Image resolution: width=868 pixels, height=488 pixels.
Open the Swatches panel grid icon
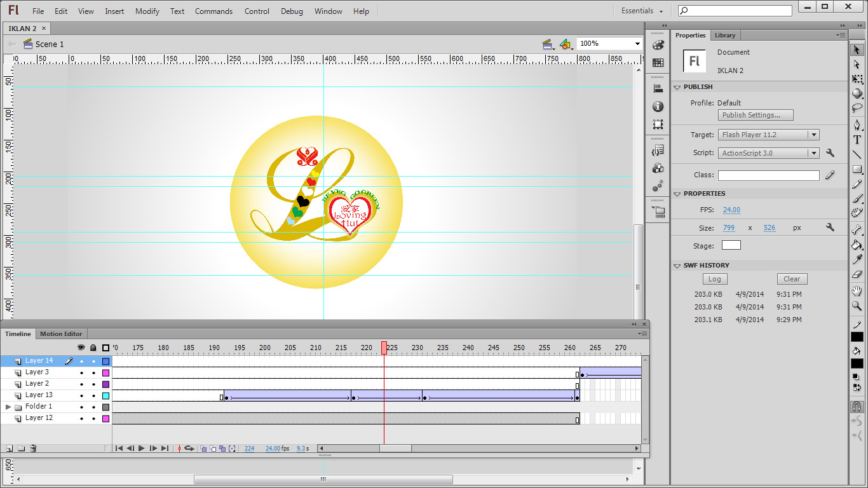coord(658,63)
